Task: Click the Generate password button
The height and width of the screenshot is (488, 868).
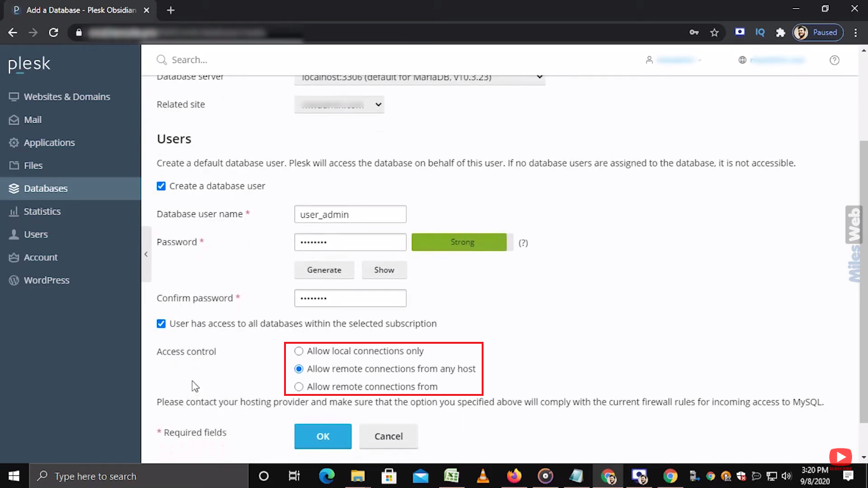Action: tap(324, 270)
